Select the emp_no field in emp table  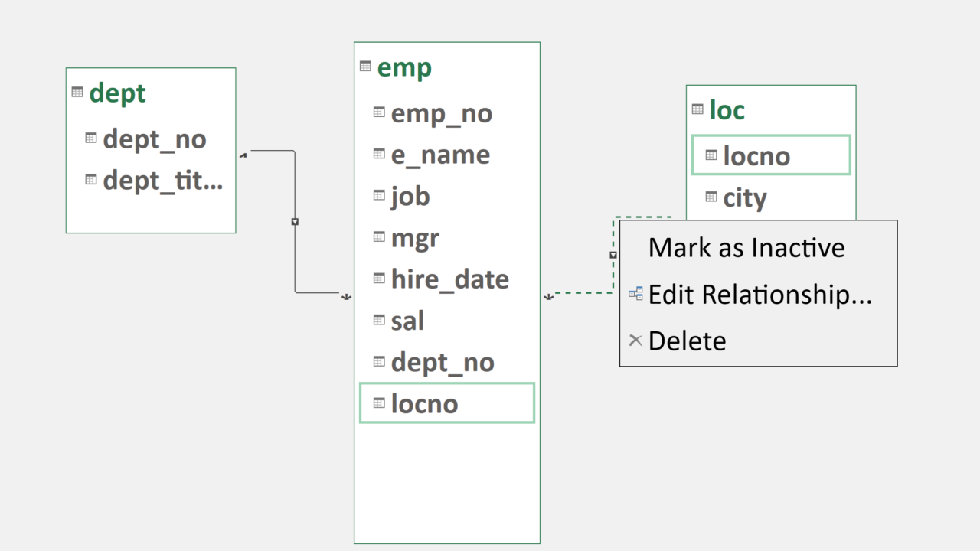(441, 114)
